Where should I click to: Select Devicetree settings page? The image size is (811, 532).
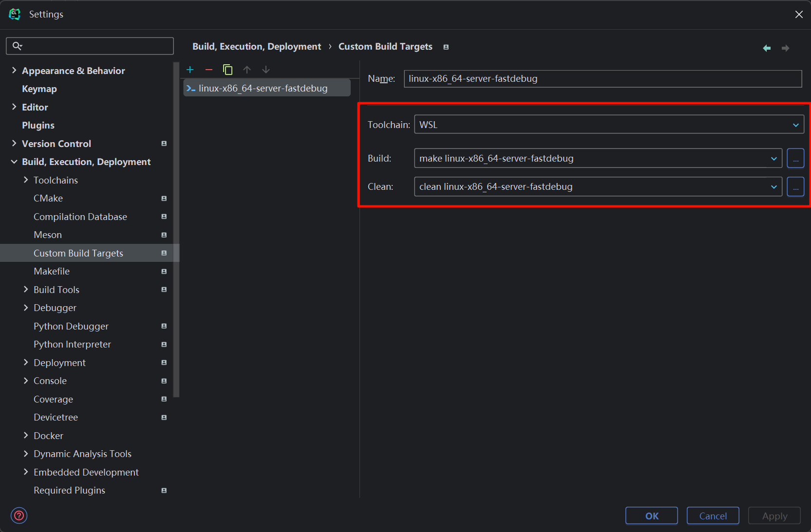pyautogui.click(x=56, y=418)
